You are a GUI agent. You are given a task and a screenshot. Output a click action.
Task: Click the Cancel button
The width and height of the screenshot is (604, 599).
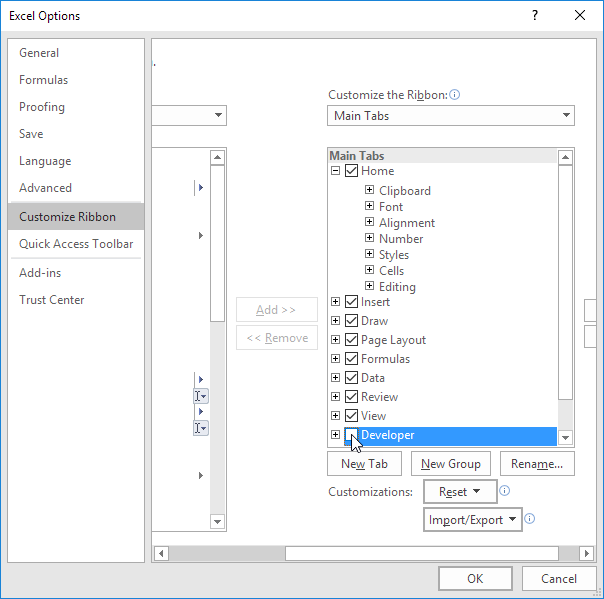(559, 578)
